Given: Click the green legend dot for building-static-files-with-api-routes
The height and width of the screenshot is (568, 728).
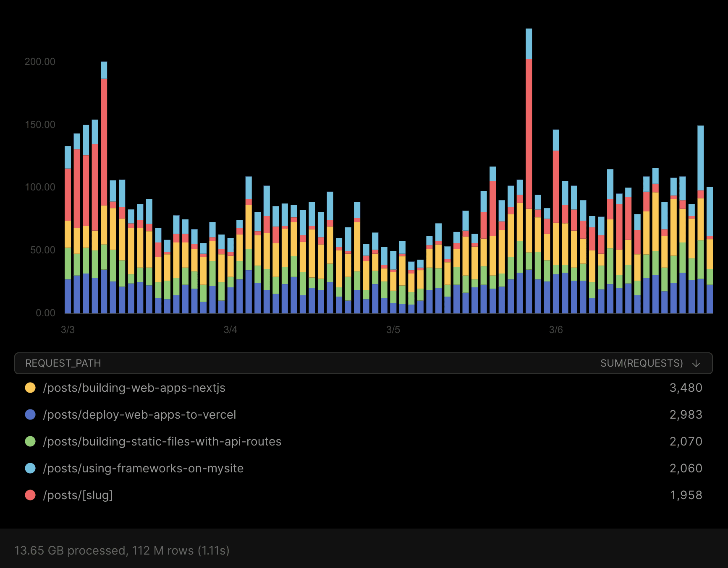Looking at the screenshot, I should pyautogui.click(x=31, y=441).
